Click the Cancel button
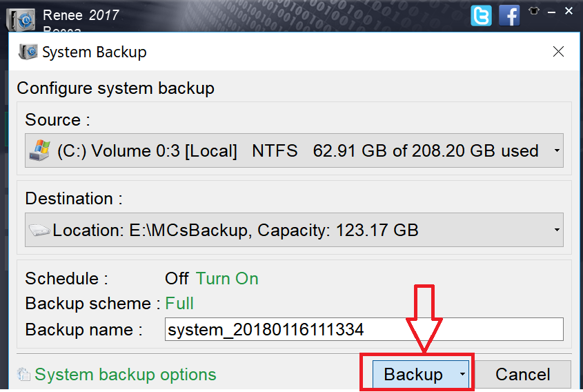The image size is (583, 392). tap(522, 374)
